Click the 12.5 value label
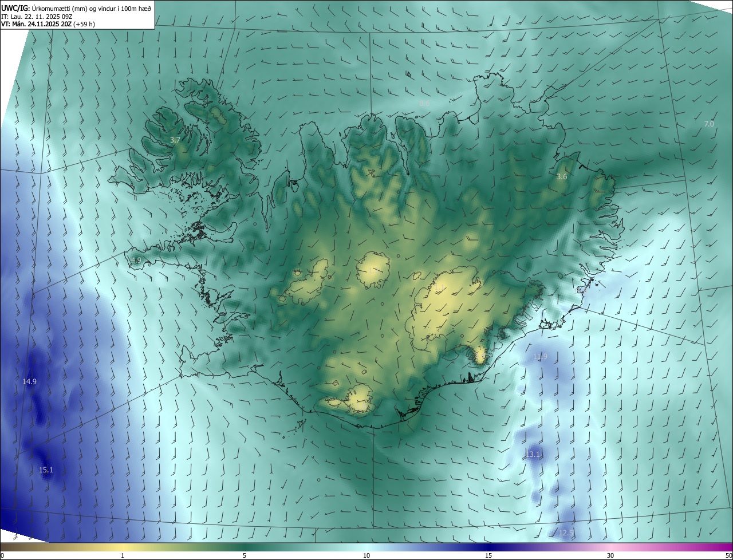Viewport: 733px width, 560px height. (x=566, y=533)
